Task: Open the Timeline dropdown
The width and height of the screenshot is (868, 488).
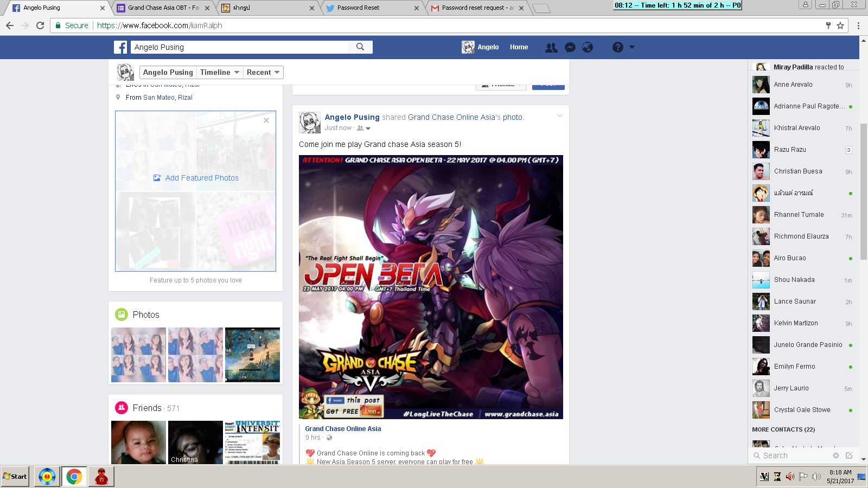Action: point(220,72)
